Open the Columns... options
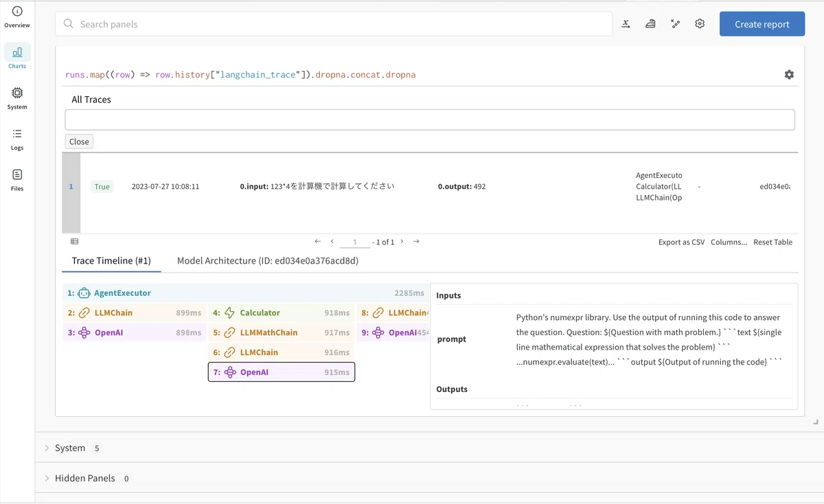This screenshot has height=504, width=824. pyautogui.click(x=729, y=242)
